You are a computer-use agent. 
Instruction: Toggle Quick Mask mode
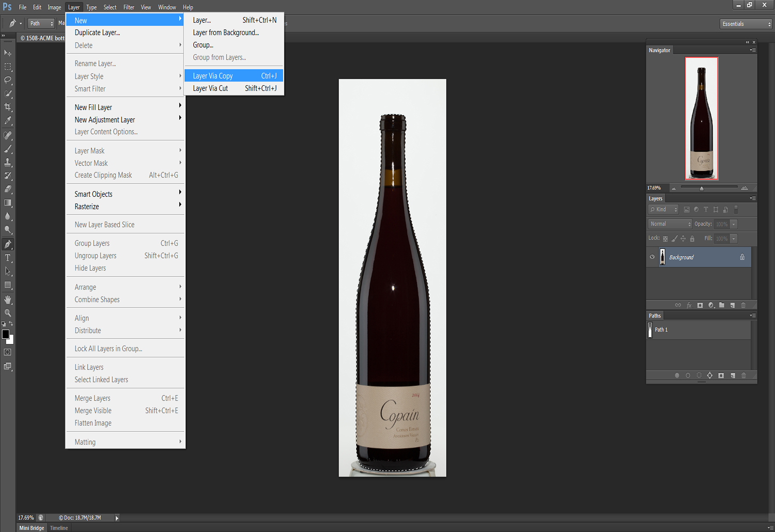coord(8,352)
